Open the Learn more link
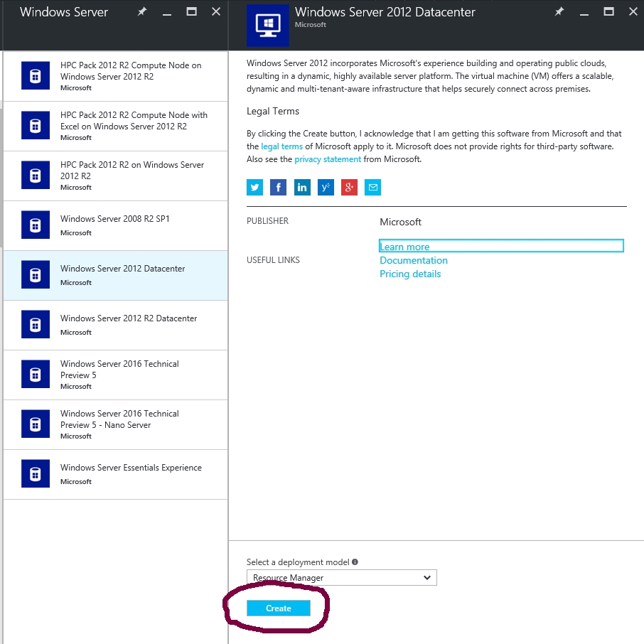644x644 pixels. [404, 247]
